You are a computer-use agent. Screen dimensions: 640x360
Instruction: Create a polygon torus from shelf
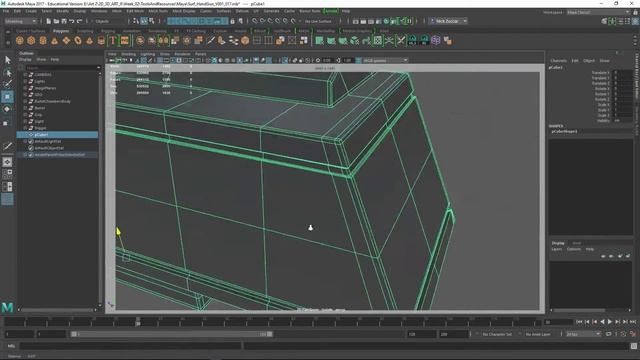[x=78, y=40]
